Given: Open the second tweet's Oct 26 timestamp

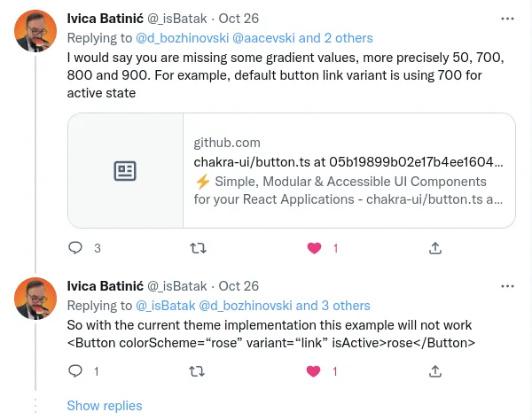Looking at the screenshot, I should pyautogui.click(x=239, y=286).
